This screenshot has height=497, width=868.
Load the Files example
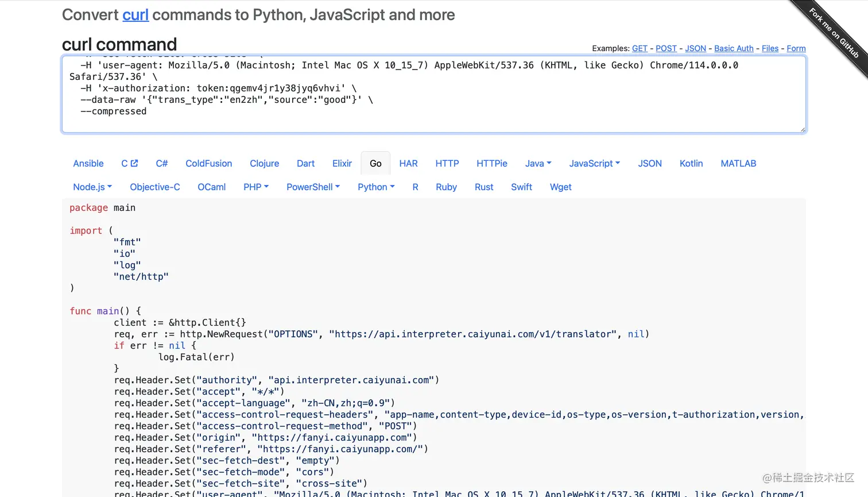click(x=770, y=48)
